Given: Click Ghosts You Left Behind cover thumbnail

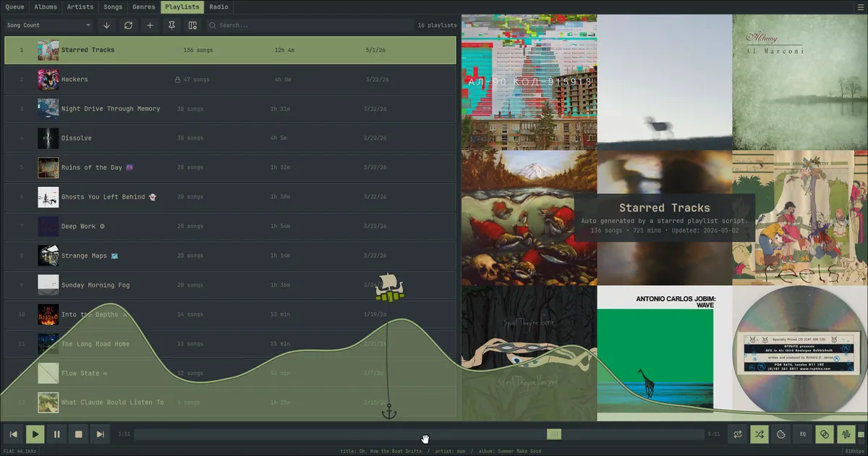Looking at the screenshot, I should coord(48,197).
